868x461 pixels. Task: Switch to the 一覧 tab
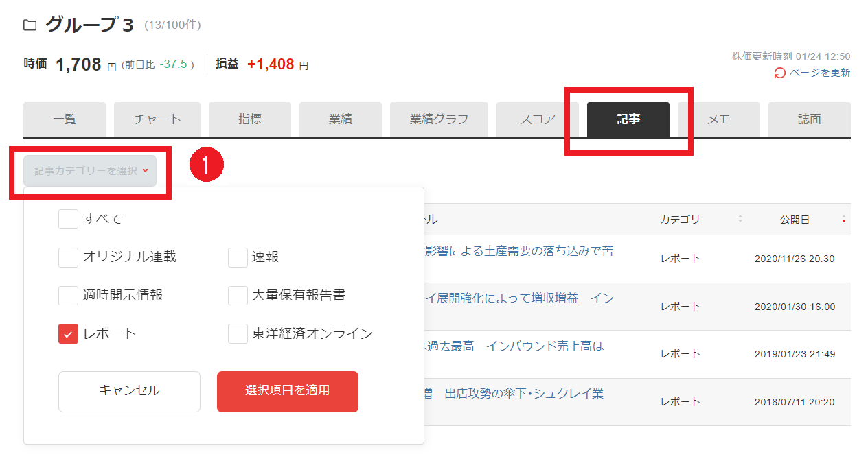(x=65, y=119)
